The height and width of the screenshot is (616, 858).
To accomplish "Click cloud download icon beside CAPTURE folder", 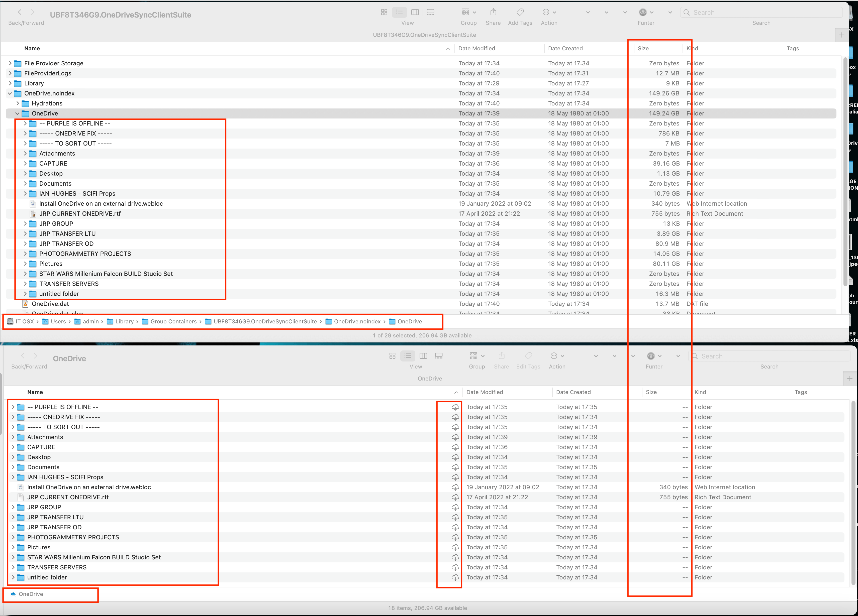I will [455, 447].
